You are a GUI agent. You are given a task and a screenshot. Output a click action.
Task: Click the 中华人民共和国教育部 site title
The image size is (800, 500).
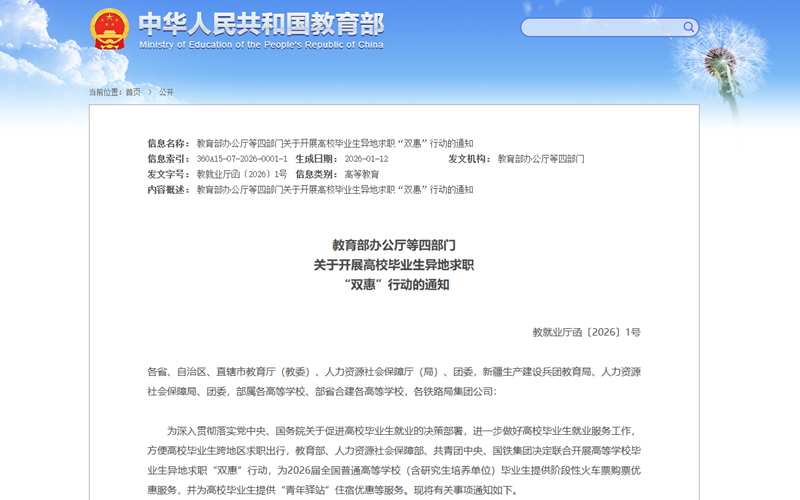click(x=261, y=23)
